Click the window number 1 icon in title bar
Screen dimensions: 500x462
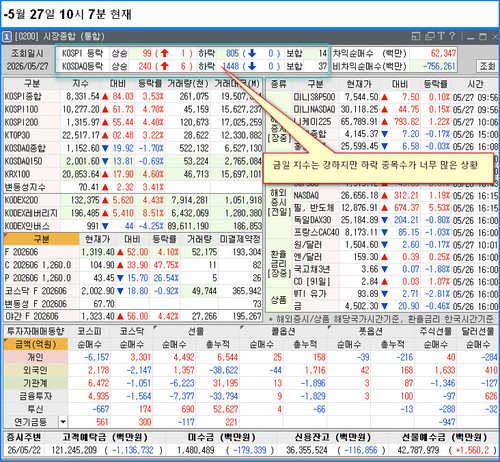coord(7,36)
